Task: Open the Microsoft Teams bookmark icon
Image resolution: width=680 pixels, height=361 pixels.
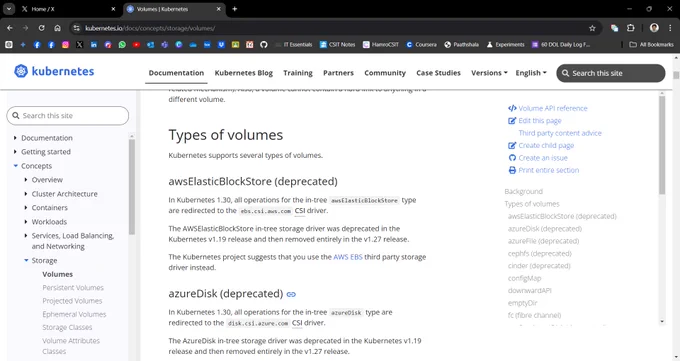Action: coord(164,45)
